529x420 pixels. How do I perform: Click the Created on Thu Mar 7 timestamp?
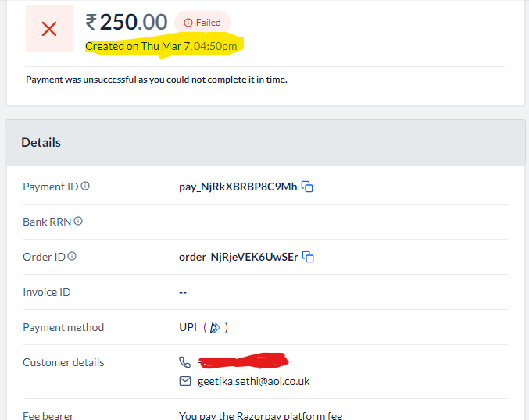pos(161,46)
